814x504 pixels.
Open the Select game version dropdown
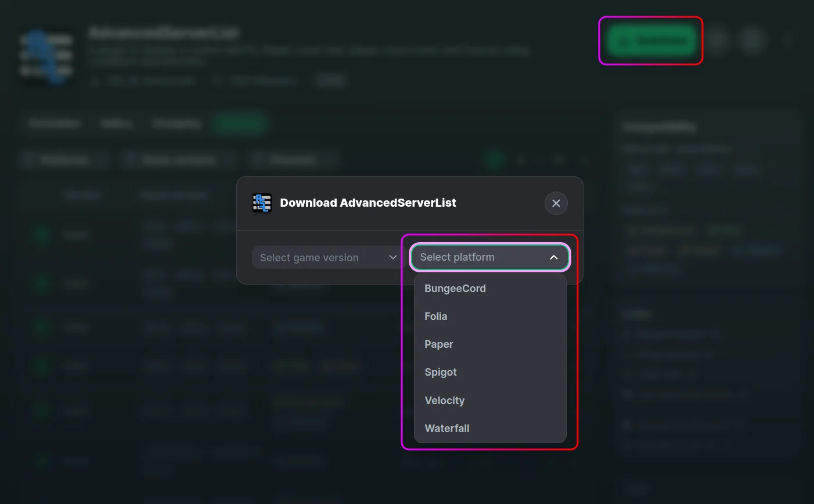328,258
